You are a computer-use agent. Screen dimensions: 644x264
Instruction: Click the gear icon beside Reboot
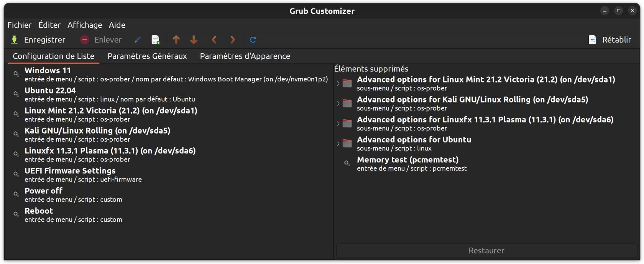tap(16, 214)
